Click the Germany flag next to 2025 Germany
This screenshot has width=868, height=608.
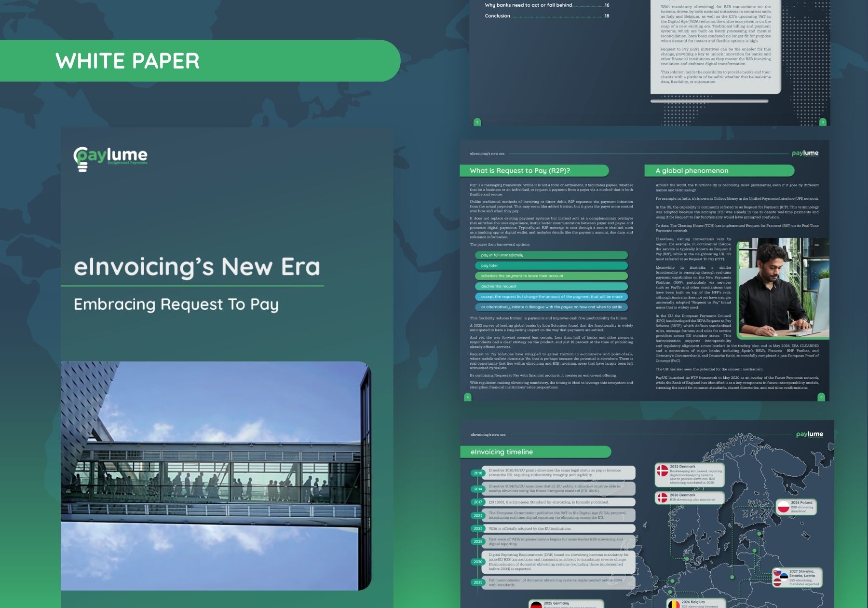tap(536, 605)
